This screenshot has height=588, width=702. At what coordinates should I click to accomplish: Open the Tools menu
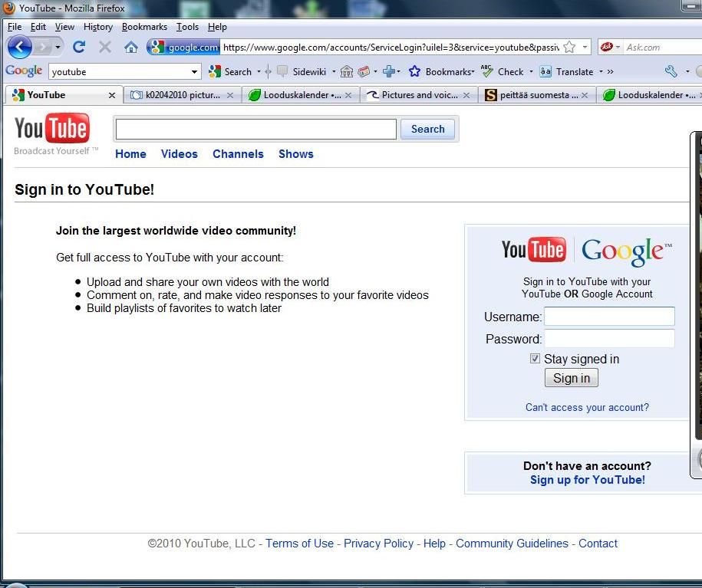(187, 27)
